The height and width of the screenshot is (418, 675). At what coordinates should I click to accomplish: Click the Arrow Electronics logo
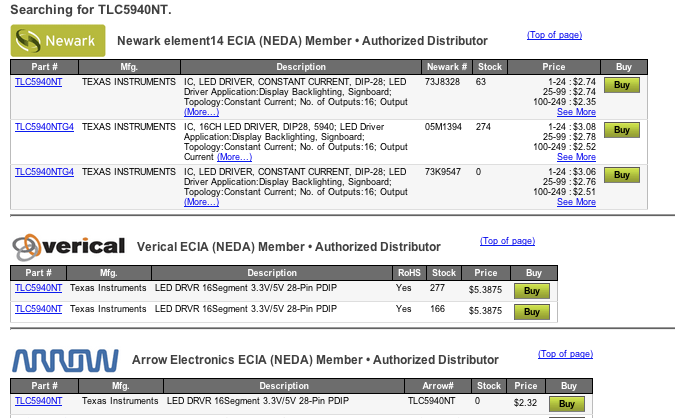point(65,360)
